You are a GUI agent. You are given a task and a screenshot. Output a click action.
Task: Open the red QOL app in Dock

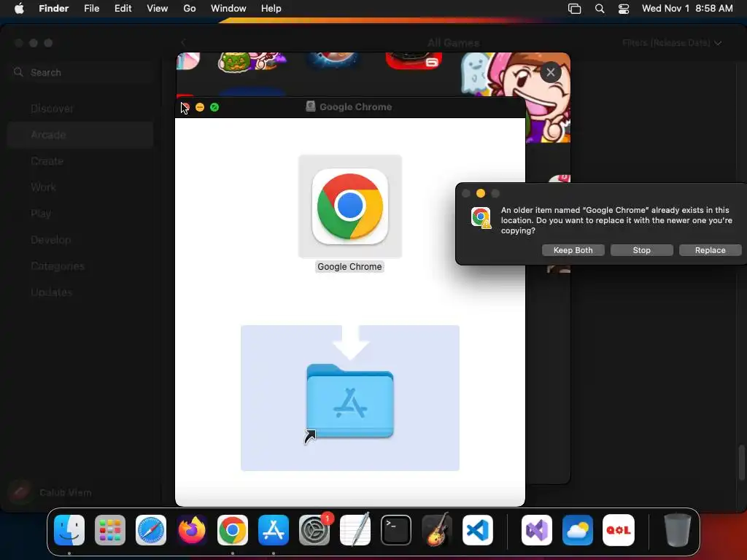pos(619,530)
